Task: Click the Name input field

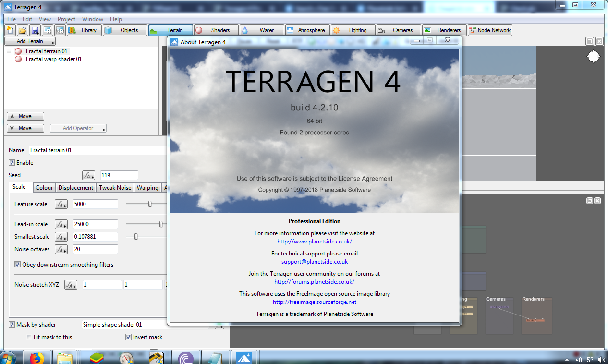Action: 97,150
